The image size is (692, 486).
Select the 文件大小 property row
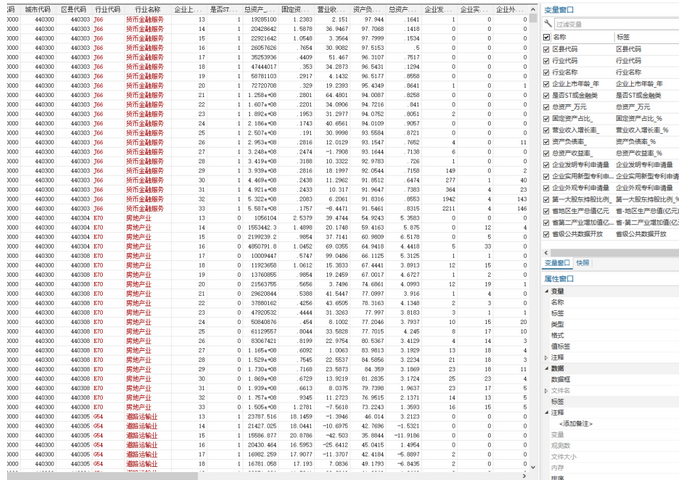pyautogui.click(x=611, y=457)
